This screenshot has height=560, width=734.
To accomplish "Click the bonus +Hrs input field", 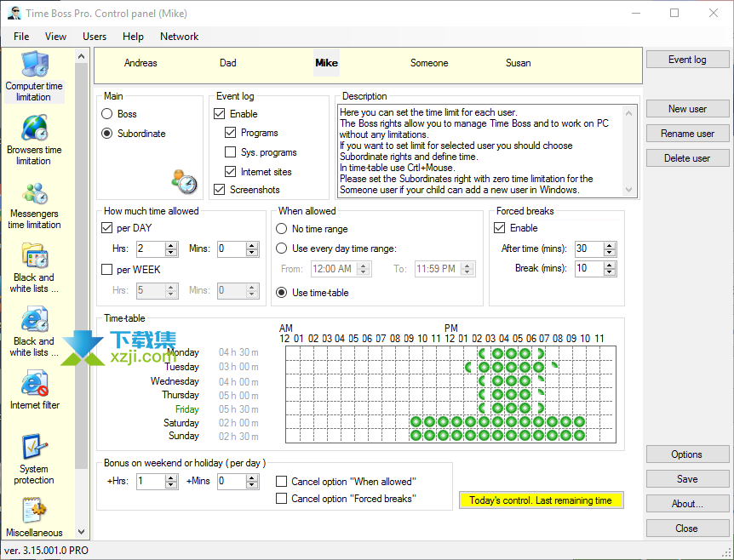I will (151, 482).
